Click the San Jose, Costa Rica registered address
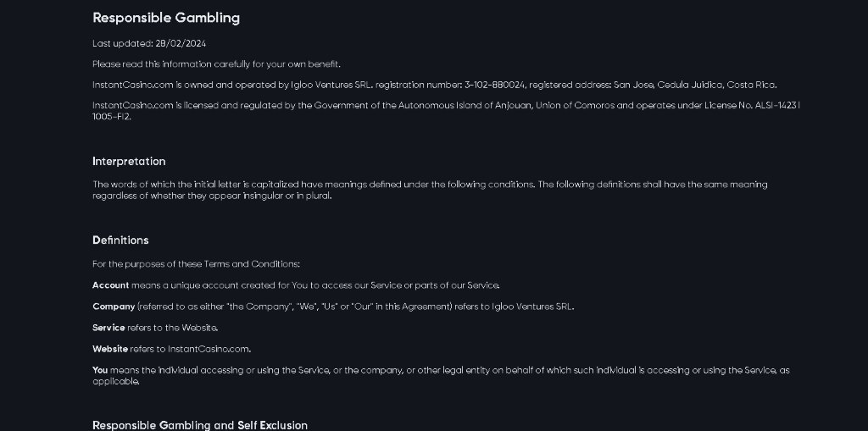 695,86
